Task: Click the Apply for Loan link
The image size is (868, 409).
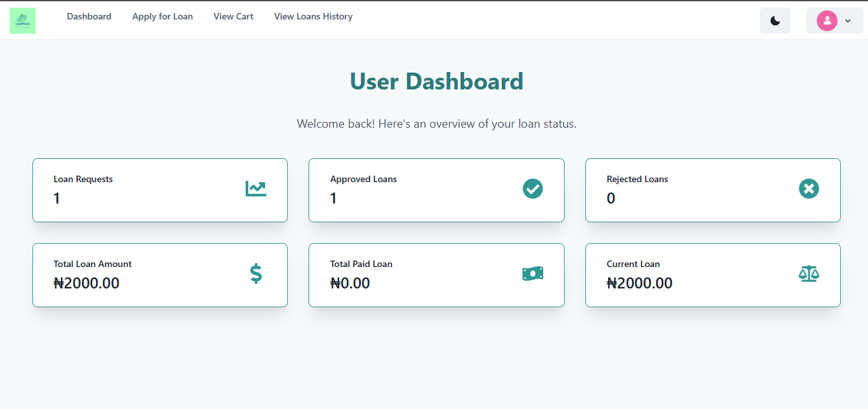Action: tap(162, 16)
